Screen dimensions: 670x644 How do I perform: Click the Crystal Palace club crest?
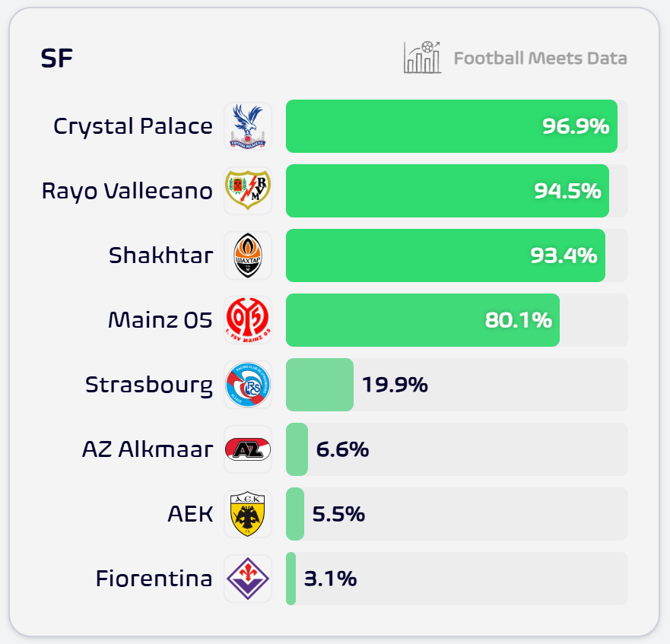[248, 126]
